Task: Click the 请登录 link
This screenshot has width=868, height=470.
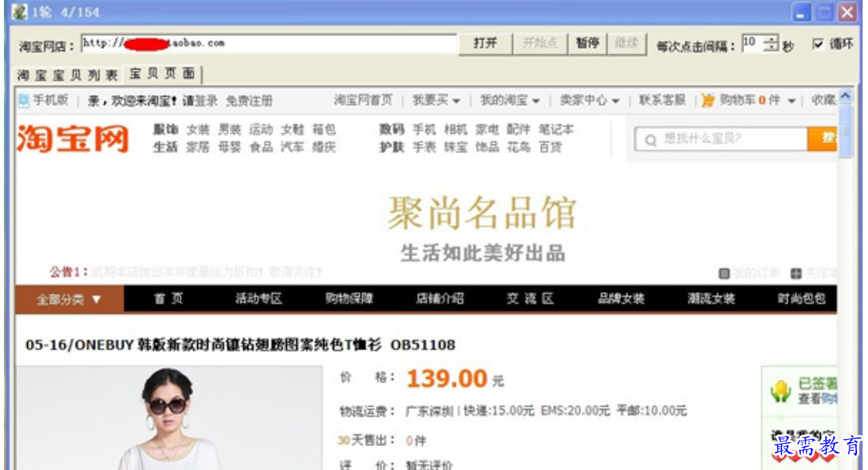Action: click(x=200, y=101)
